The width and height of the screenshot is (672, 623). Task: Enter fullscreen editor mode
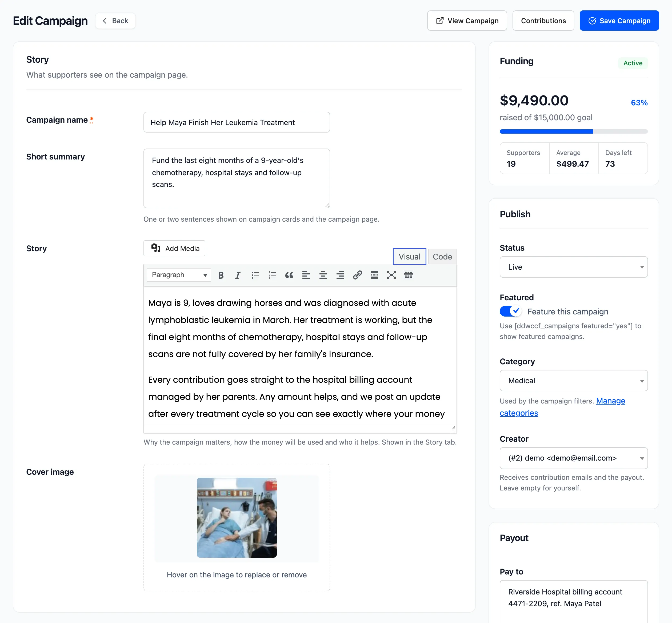click(x=391, y=275)
